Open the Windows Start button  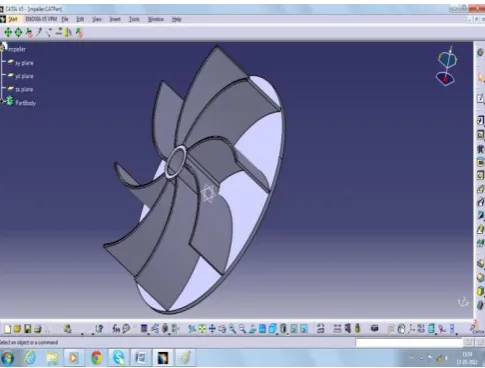[x=7, y=358]
